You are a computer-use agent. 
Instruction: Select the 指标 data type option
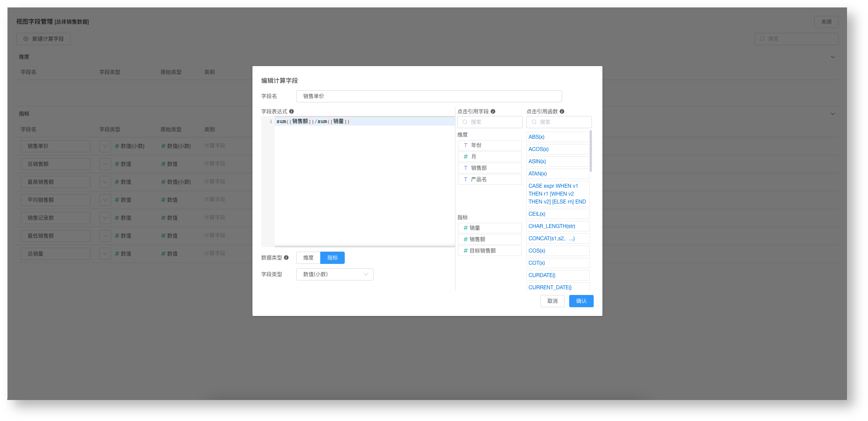(x=332, y=258)
